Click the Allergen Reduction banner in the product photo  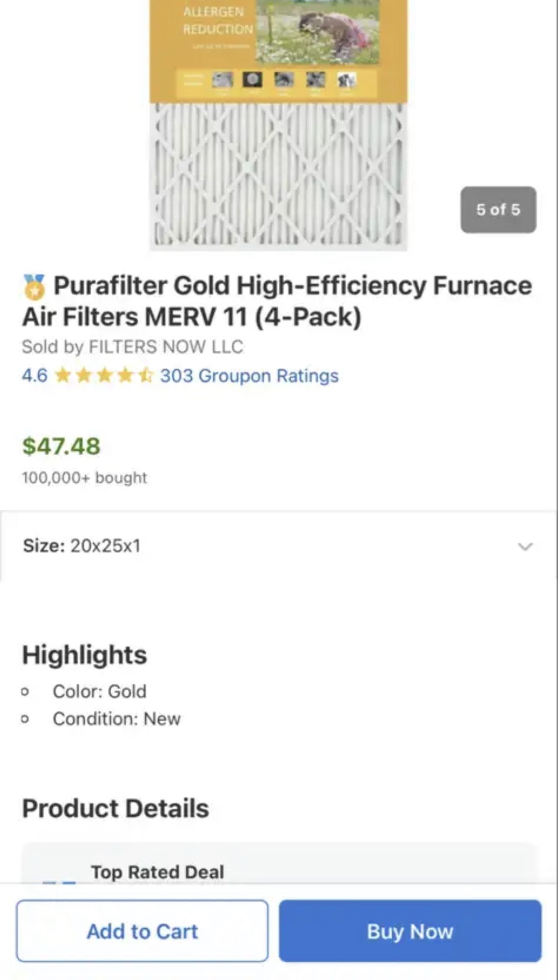click(x=218, y=20)
